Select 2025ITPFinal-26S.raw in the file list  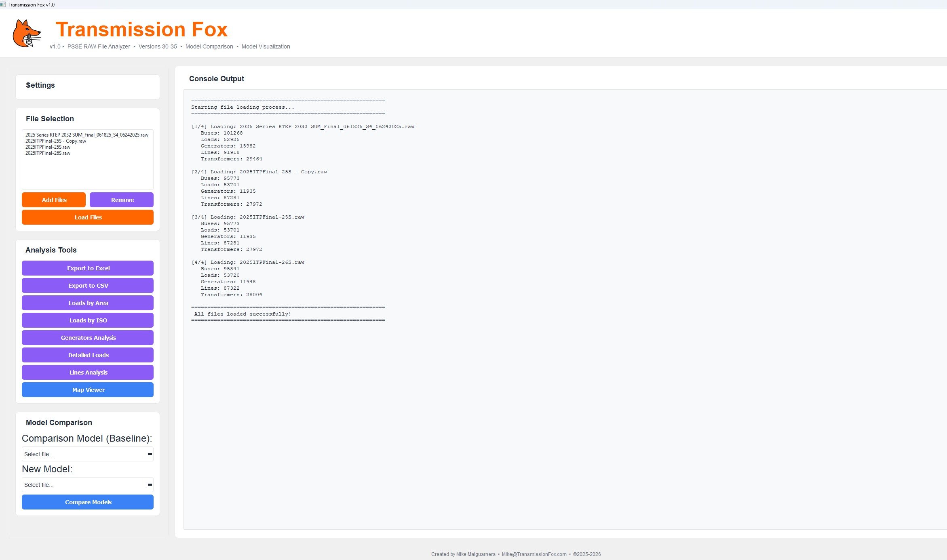click(48, 153)
